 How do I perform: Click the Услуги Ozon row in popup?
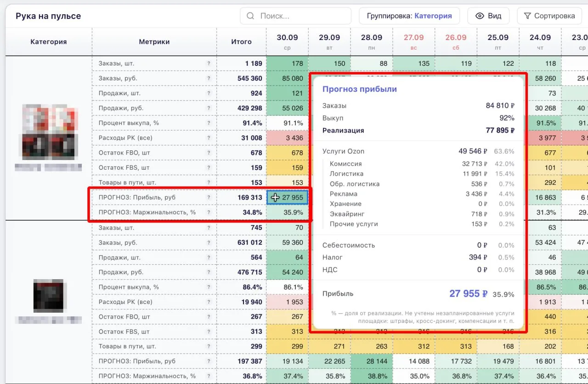click(418, 151)
